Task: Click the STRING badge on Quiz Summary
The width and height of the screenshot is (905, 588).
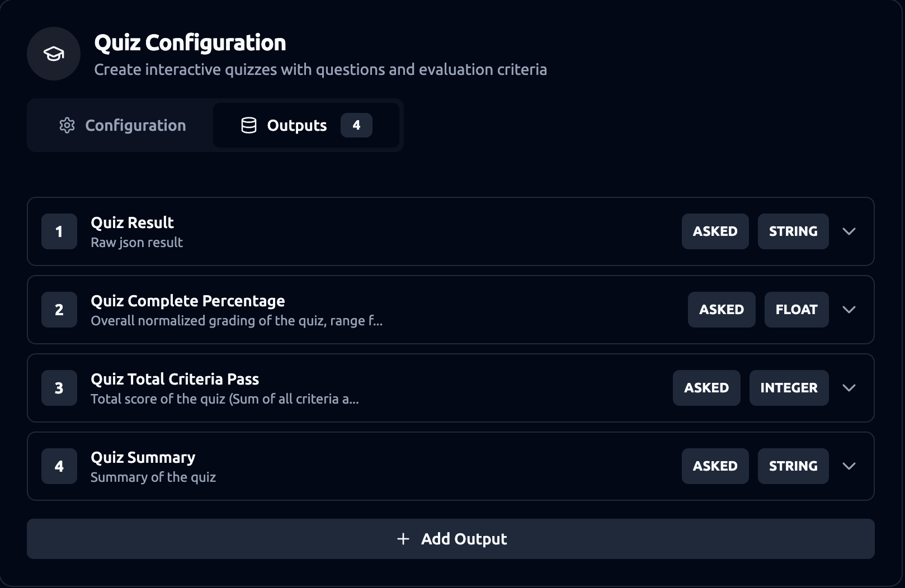Action: [793, 466]
